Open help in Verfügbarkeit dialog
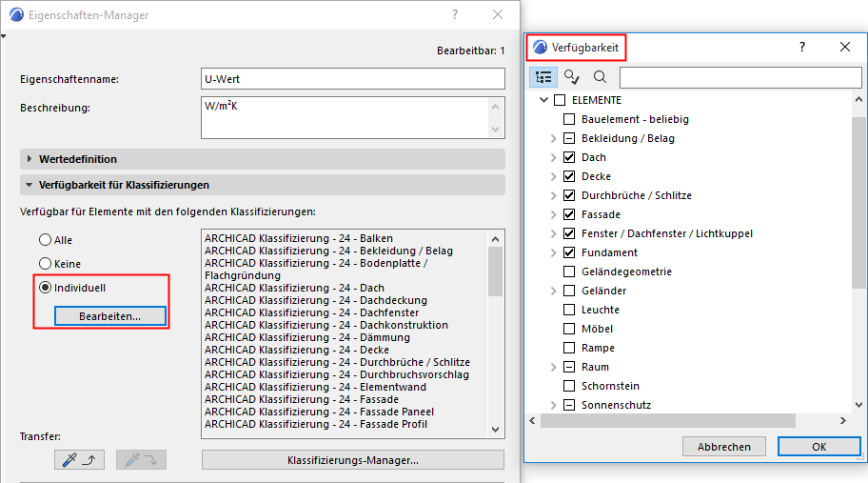Viewport: 868px width, 483px height. point(802,47)
